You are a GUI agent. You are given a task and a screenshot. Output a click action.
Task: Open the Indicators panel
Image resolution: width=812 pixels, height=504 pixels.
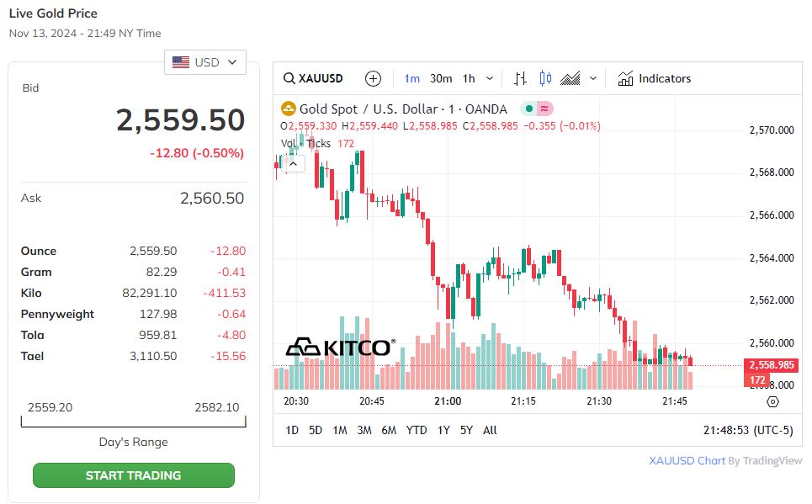tap(654, 78)
